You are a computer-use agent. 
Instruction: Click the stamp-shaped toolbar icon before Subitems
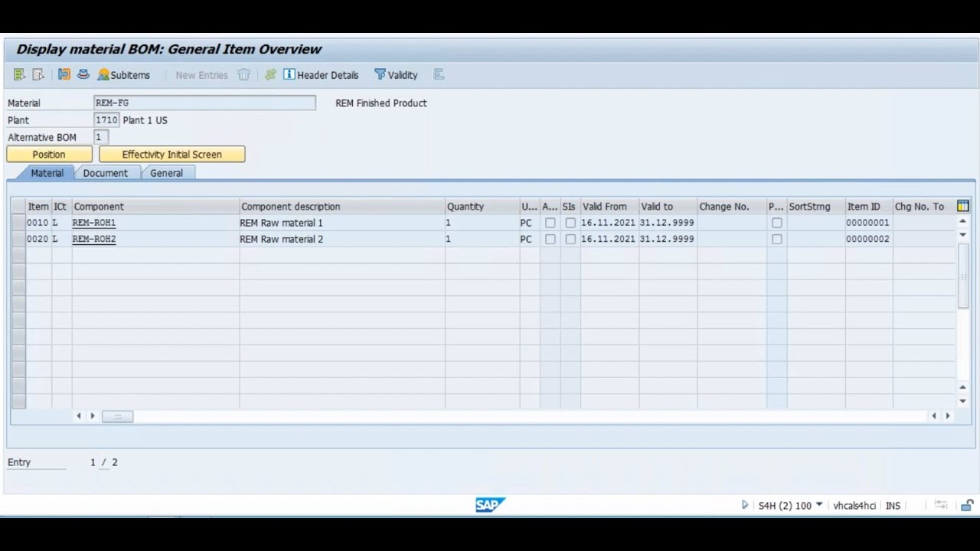pyautogui.click(x=83, y=75)
